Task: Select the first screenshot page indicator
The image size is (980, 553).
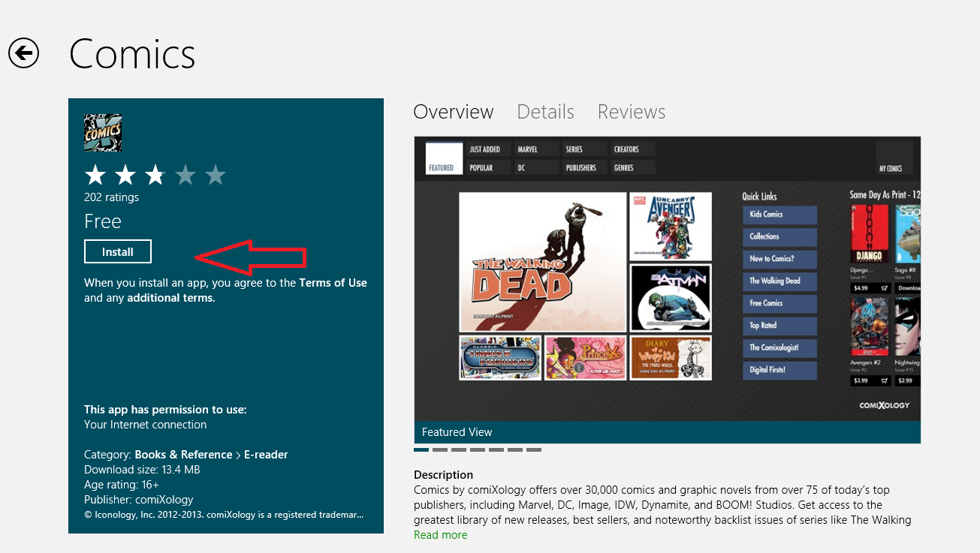Action: pyautogui.click(x=421, y=450)
